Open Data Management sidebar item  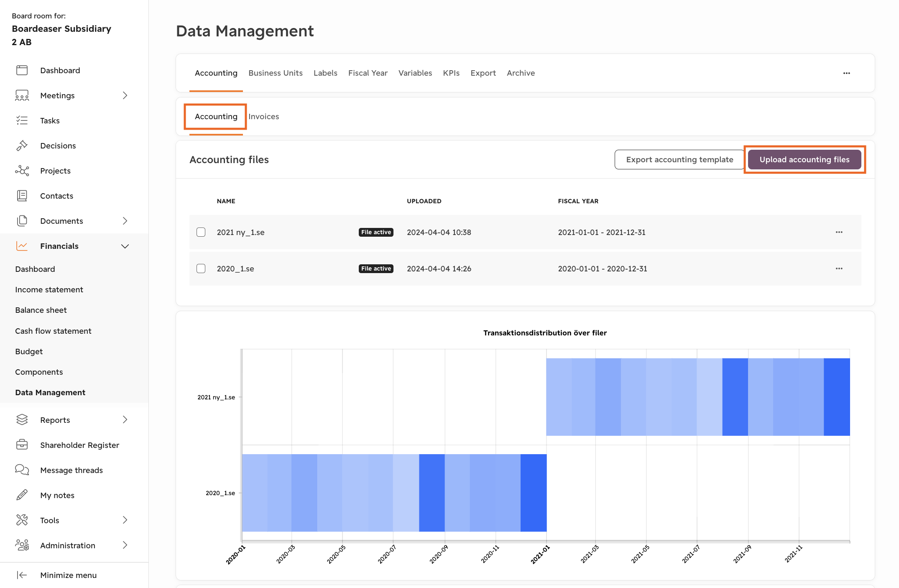50,392
